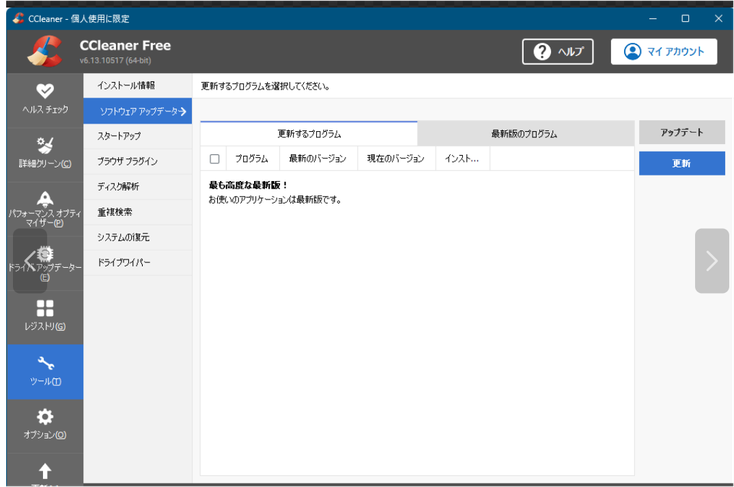Viewport: 734px width, 487px height.
Task: Open ブラウザ プラグイン tool page
Action: coord(138,162)
